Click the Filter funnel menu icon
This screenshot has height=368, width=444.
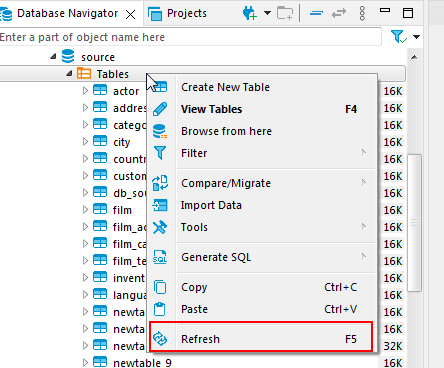click(x=160, y=153)
